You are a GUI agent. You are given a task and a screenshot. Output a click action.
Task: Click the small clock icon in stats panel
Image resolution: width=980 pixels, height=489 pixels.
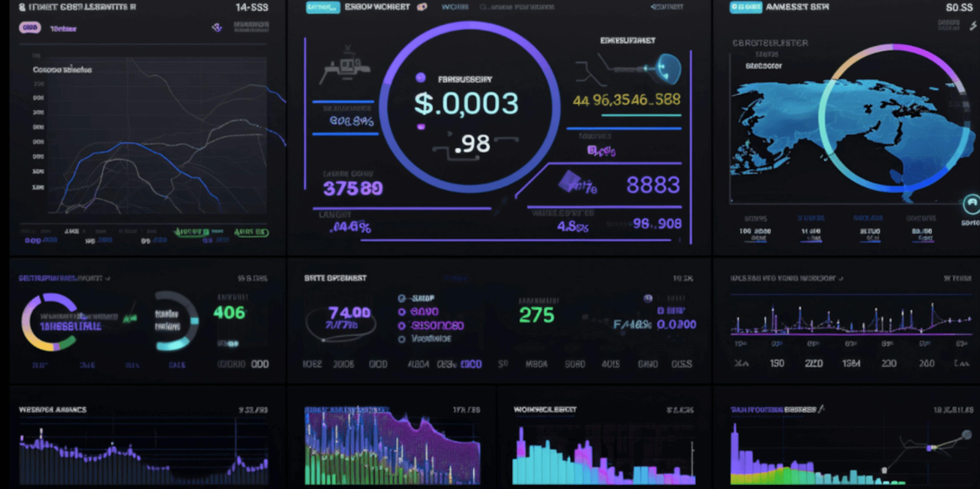click(648, 298)
